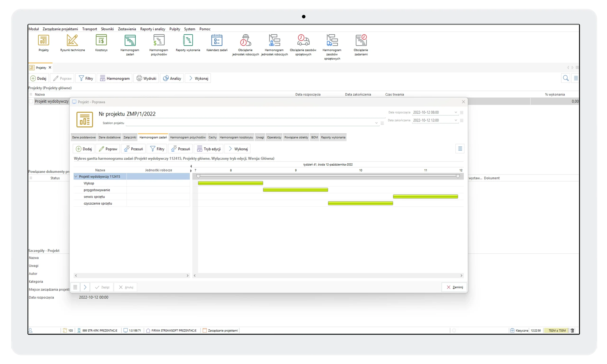Open Harmonogram przychodów ribbon icon

(159, 40)
